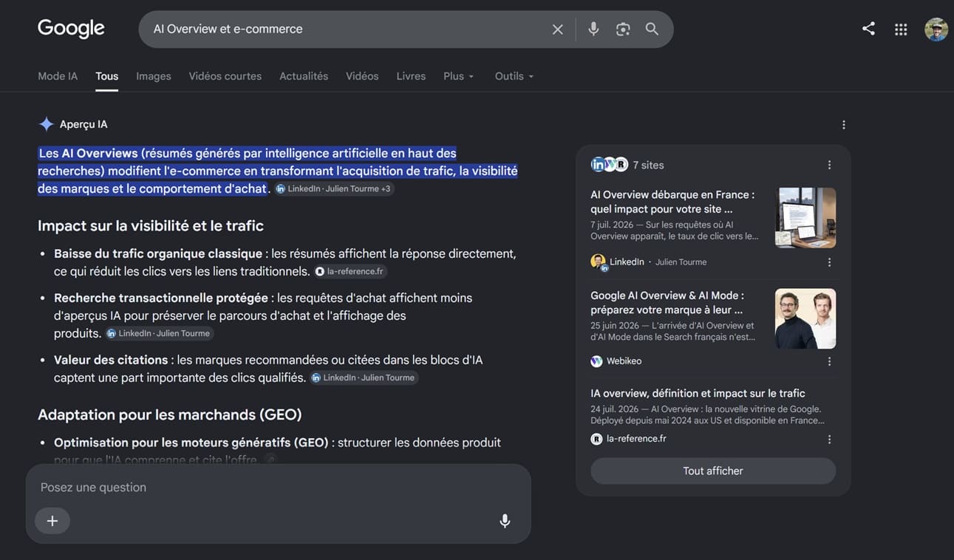
Task: Go to the Actualités tab
Action: coord(304,76)
